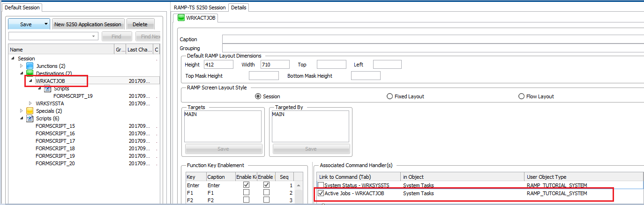Click the green Destinations folder icon
Image resolution: width=644 pixels, height=205 pixels.
(x=30, y=73)
